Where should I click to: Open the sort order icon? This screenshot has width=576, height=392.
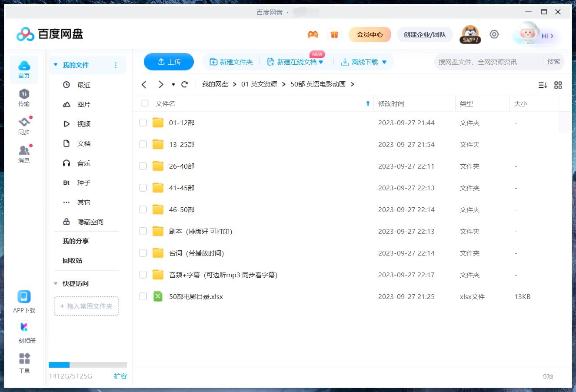coord(543,85)
